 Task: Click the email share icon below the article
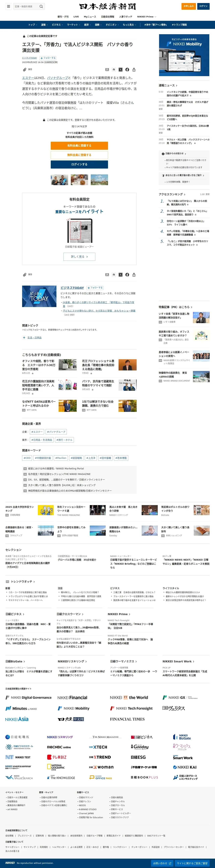click(x=107, y=275)
